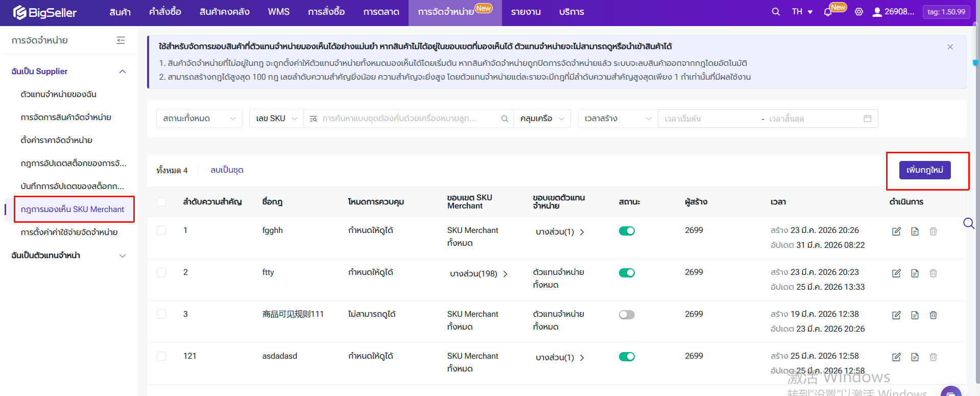Click the ลบเป็นชุด bulk delete link
The image size is (980, 396).
227,170
